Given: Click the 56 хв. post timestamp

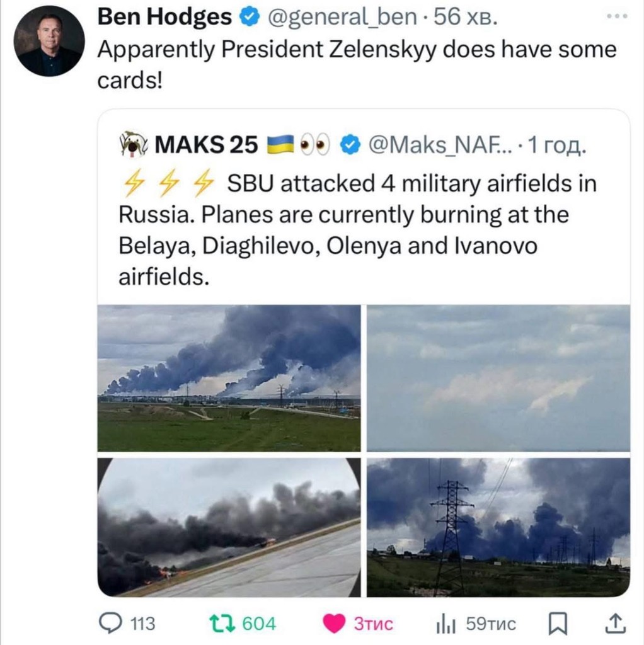Looking at the screenshot, I should pos(466,18).
